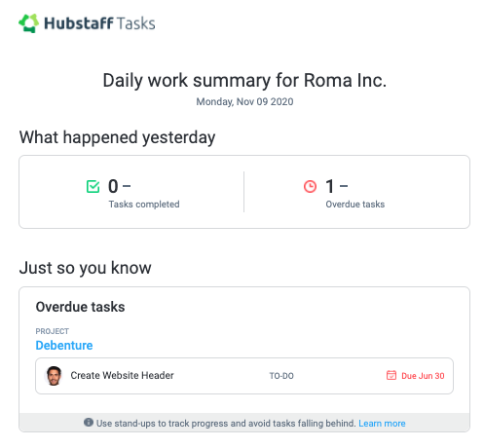The width and height of the screenshot is (484, 448).
Task: Open the Learn more link
Action: (x=382, y=424)
